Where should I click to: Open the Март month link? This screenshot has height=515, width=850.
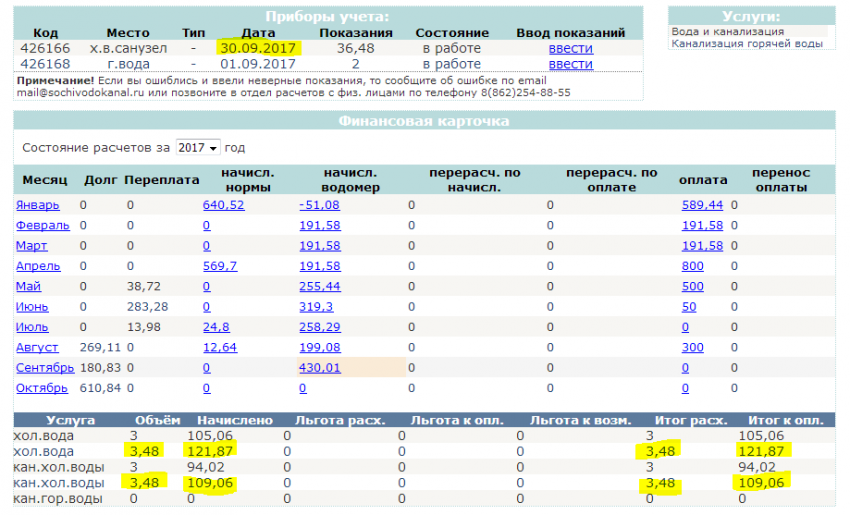(31, 246)
